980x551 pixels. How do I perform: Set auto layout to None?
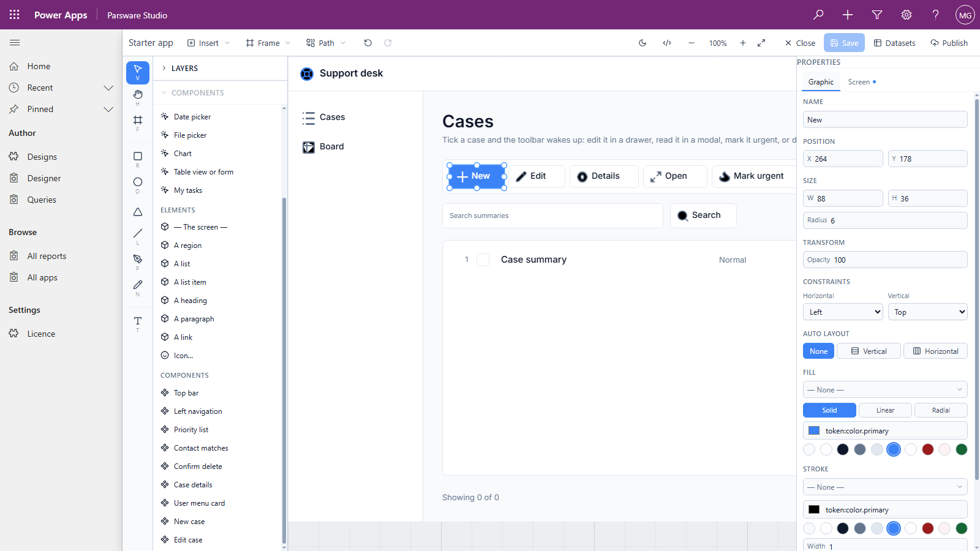coord(818,351)
